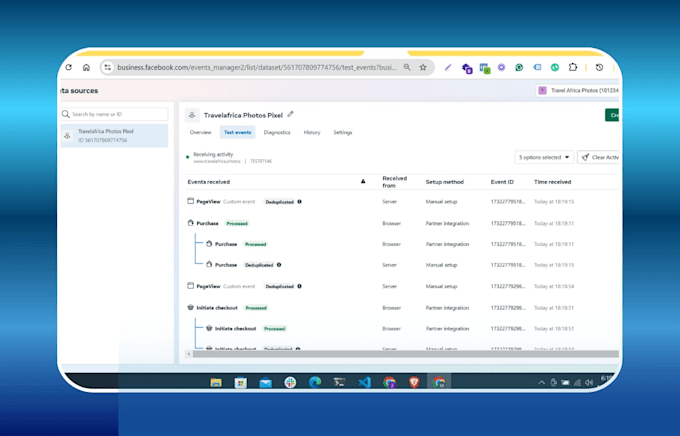Open the purple pen extension icon
The height and width of the screenshot is (436, 680).
point(448,67)
